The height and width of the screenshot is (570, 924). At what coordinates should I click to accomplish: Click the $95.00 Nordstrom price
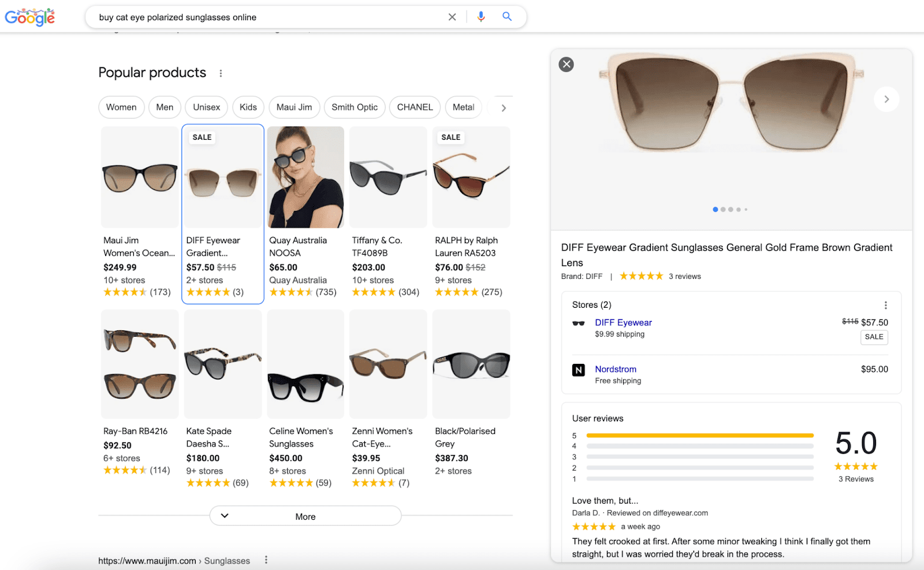[x=874, y=369]
